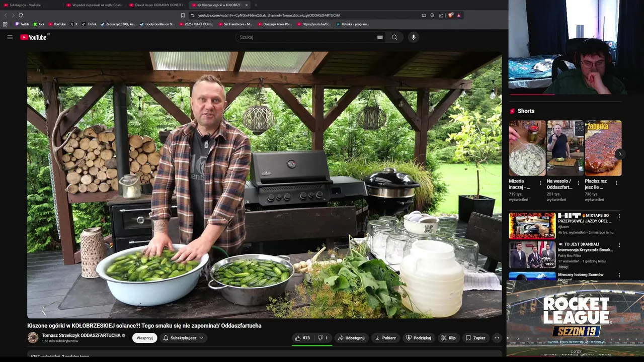The height and width of the screenshot is (362, 644).
Task: Open the MIXTAPE video thumbnail
Action: [x=532, y=226]
